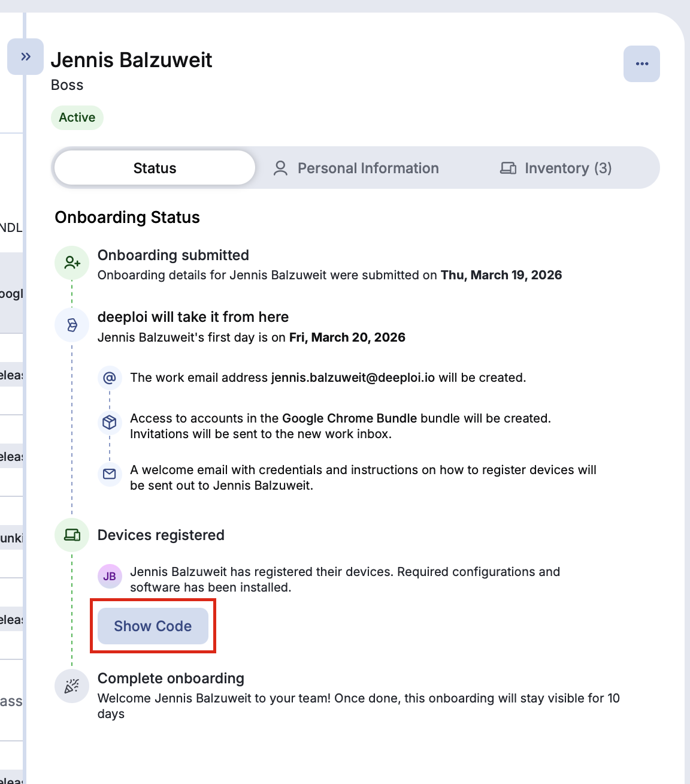Click the person icon in Personal Information tab
Viewport: 690px width, 784px height.
(x=280, y=168)
